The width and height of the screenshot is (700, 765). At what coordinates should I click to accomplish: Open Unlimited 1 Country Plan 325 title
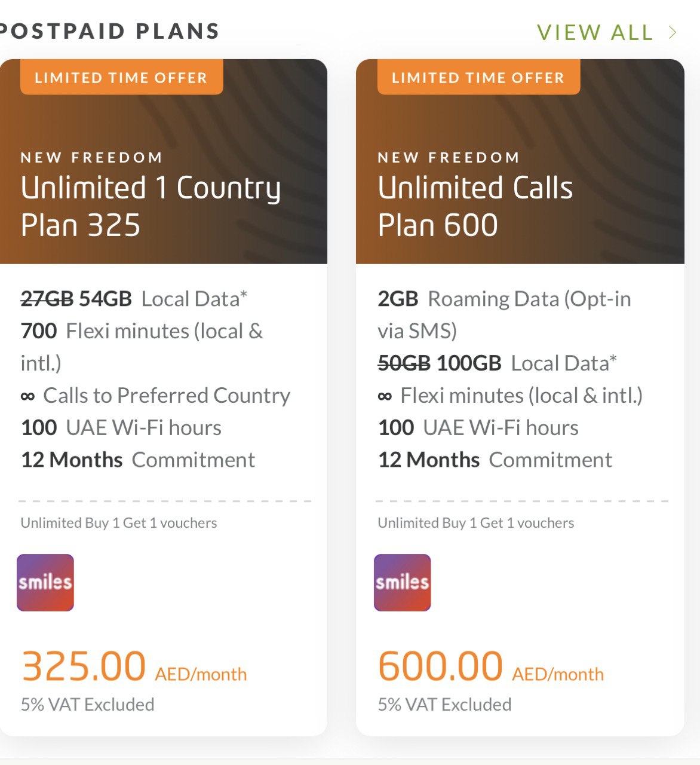pyautogui.click(x=151, y=206)
